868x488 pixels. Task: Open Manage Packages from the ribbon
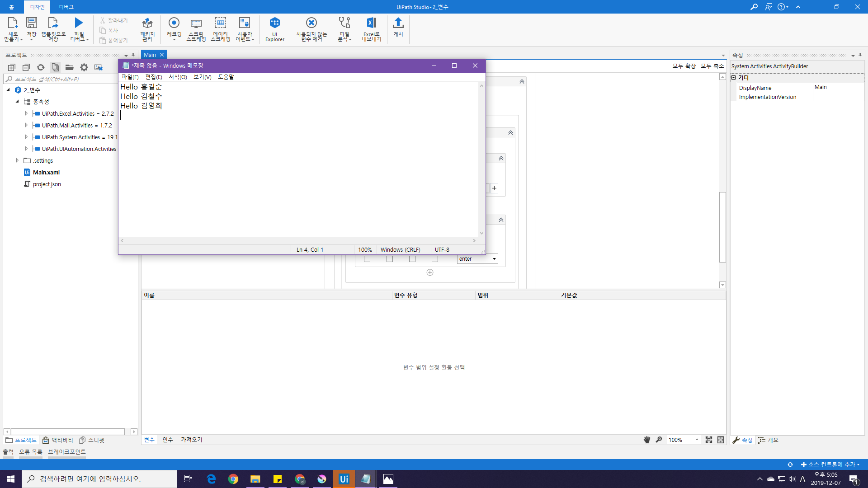tap(147, 23)
